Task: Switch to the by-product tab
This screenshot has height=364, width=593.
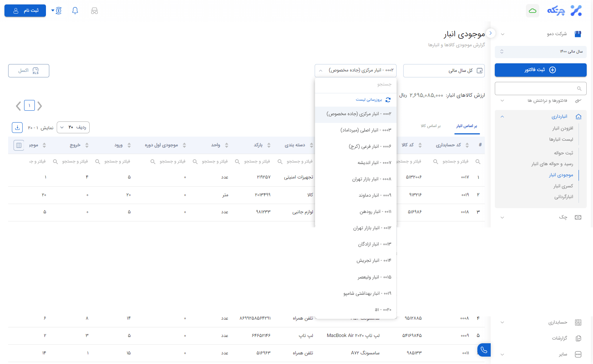Action: (431, 126)
